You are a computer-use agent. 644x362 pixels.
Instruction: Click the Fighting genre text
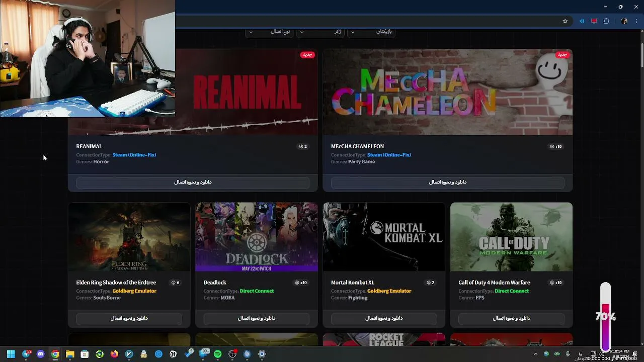[358, 298]
